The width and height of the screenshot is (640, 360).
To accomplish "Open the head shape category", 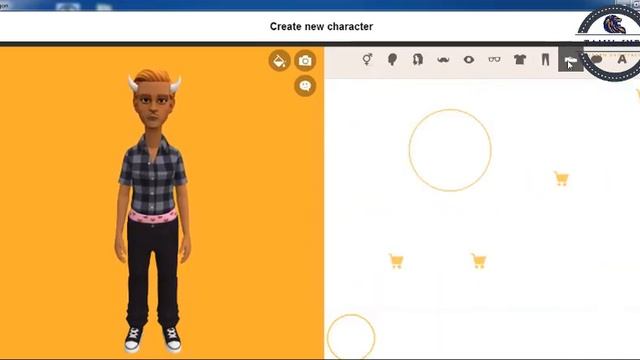I will 392,60.
